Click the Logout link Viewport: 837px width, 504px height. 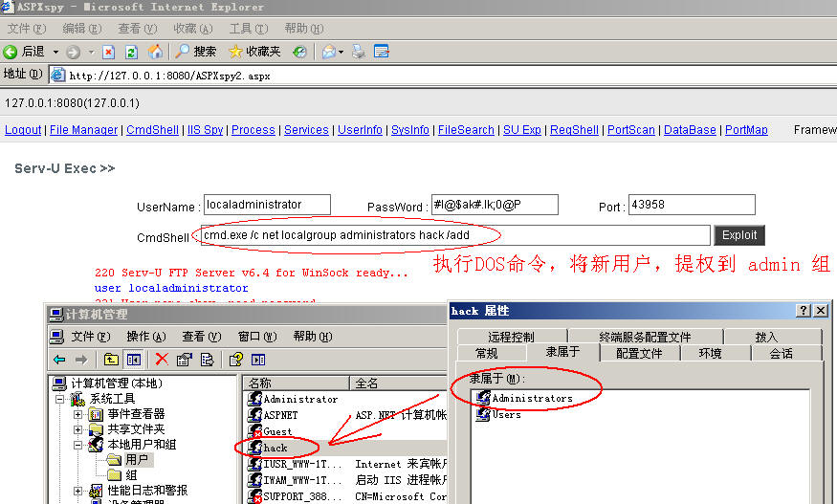coord(23,130)
